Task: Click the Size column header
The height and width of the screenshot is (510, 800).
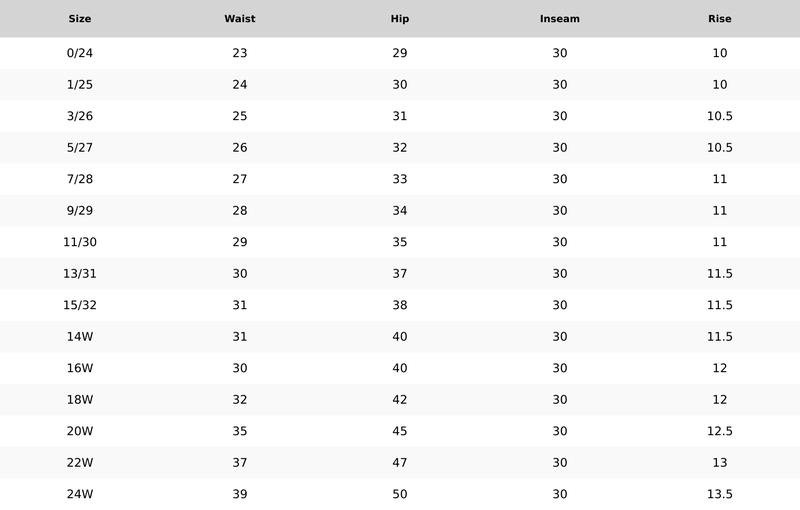Action: point(80,19)
